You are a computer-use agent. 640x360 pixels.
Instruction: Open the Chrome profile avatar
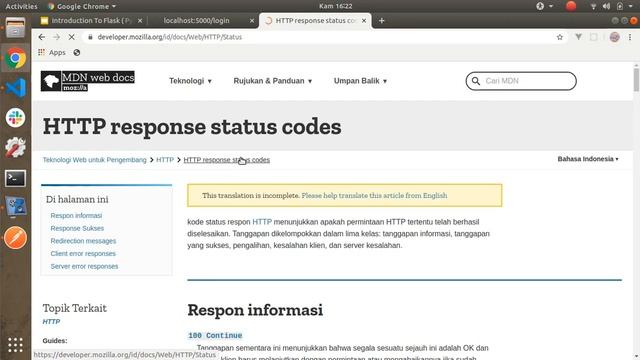614,37
